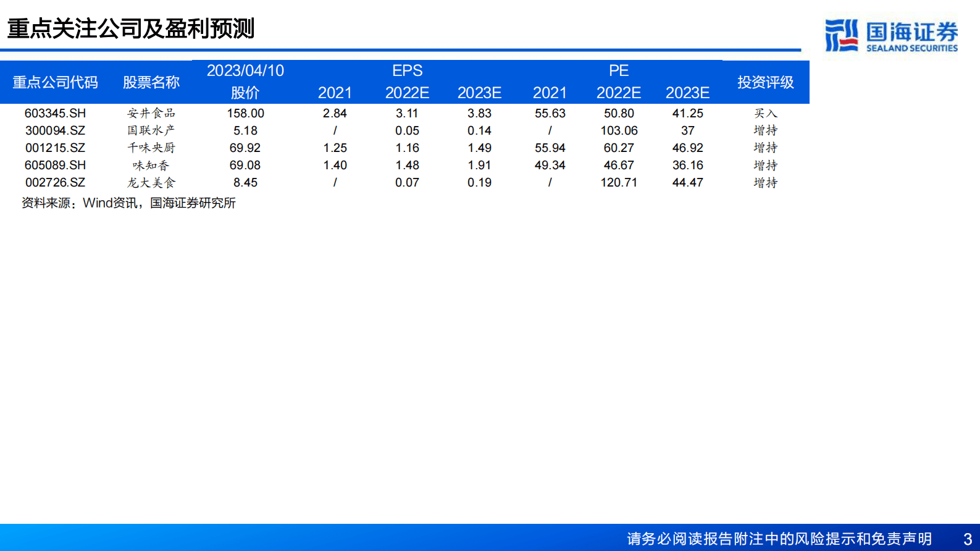980x551 pixels.
Task: Click the PE value 36.16
Action: coord(688,165)
